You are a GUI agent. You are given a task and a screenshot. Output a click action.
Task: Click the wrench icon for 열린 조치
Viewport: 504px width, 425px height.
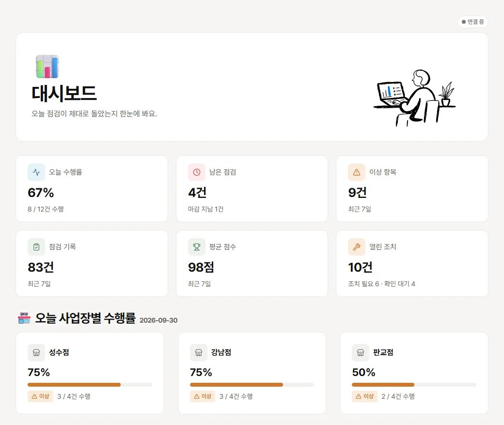(357, 247)
